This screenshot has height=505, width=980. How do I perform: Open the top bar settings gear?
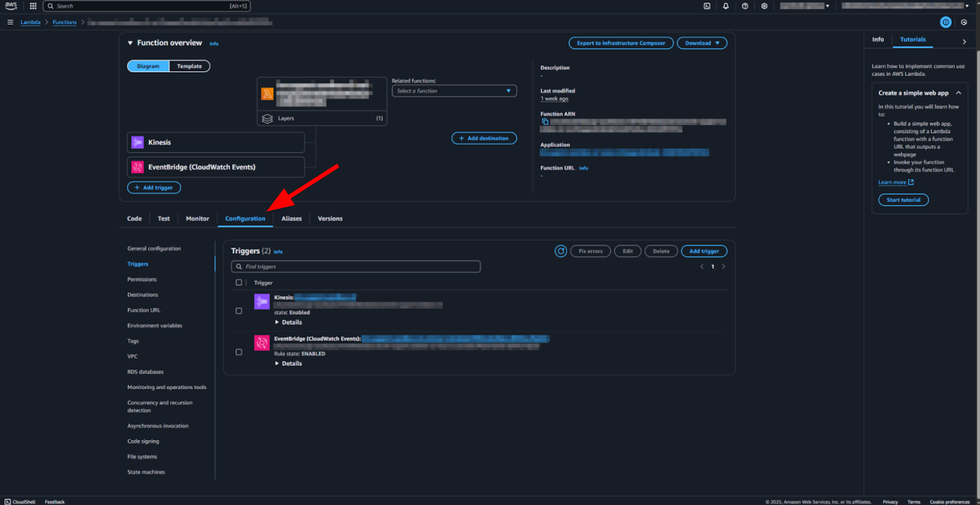(x=764, y=6)
